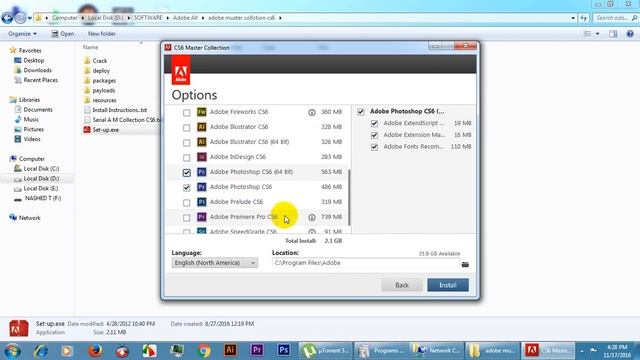Check the Adobe InDesign CS6 checkbox

click(187, 158)
